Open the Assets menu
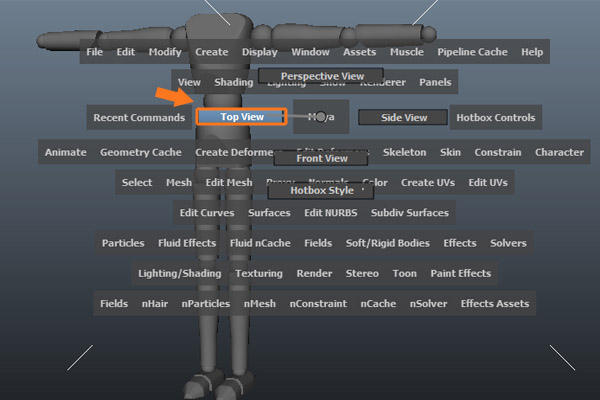This screenshot has height=400, width=600. (359, 52)
